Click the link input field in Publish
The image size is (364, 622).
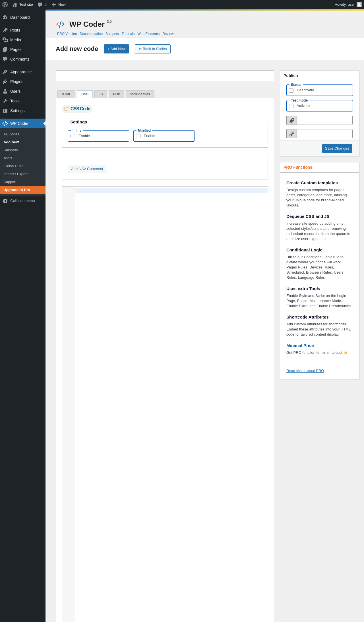click(x=324, y=134)
